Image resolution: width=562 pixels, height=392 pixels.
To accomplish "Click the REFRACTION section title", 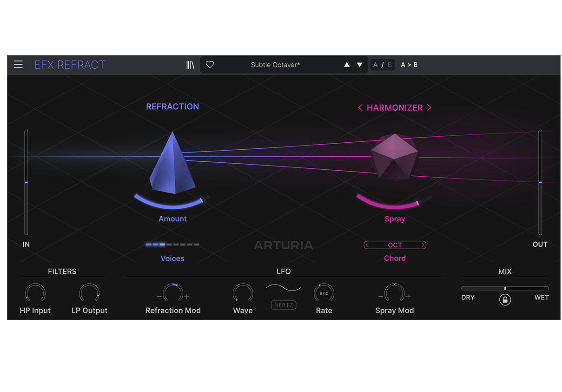I will 172,106.
